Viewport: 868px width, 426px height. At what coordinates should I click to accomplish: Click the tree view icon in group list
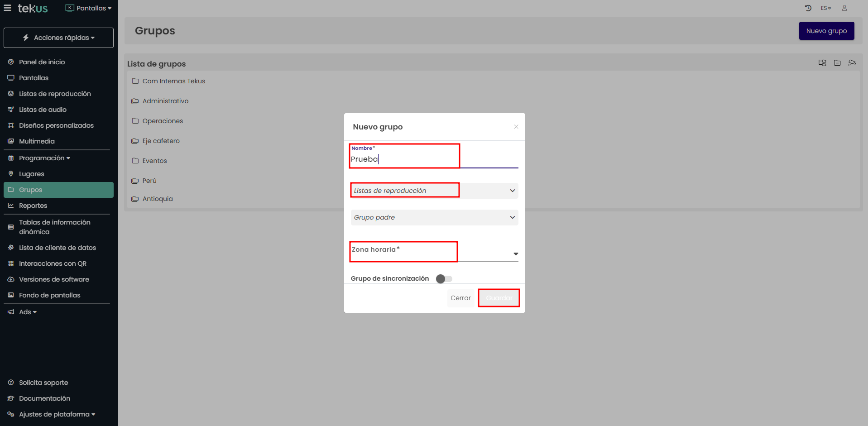(822, 63)
